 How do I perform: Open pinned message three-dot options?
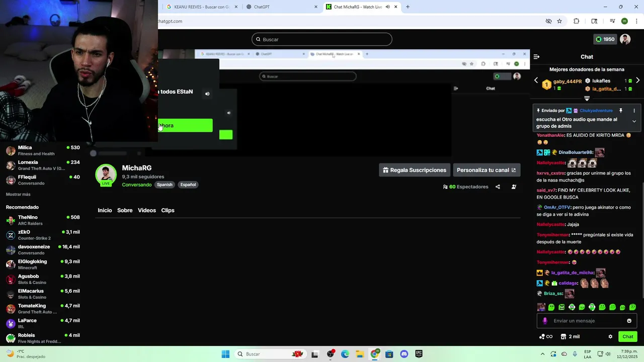pyautogui.click(x=634, y=111)
